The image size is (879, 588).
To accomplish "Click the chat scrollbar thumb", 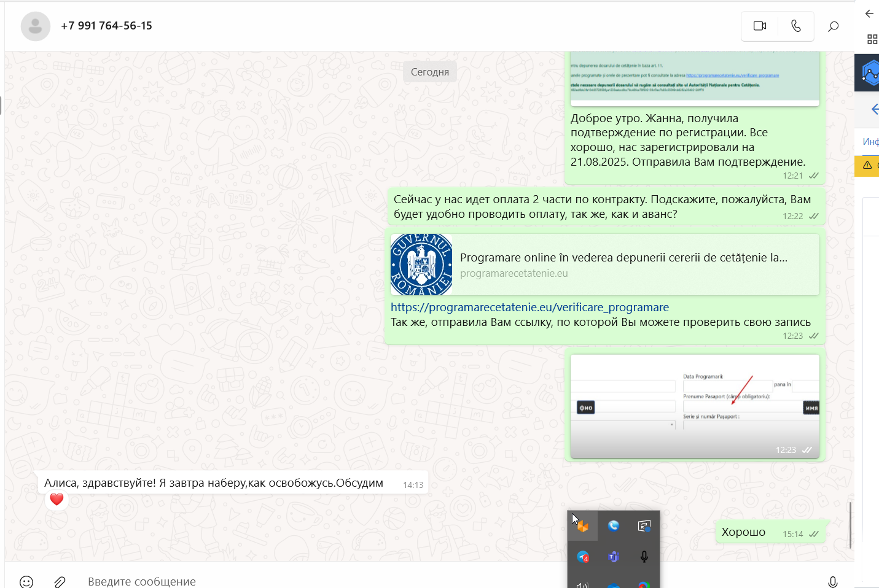I will coord(851,525).
